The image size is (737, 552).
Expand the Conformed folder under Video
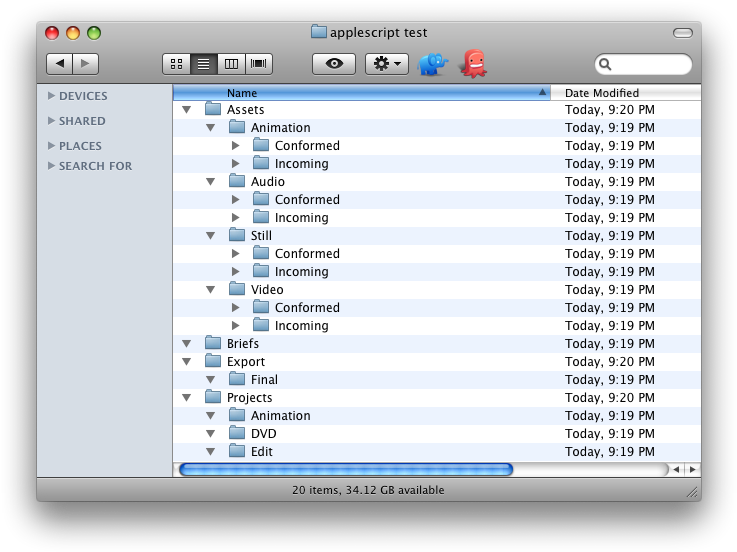point(235,308)
